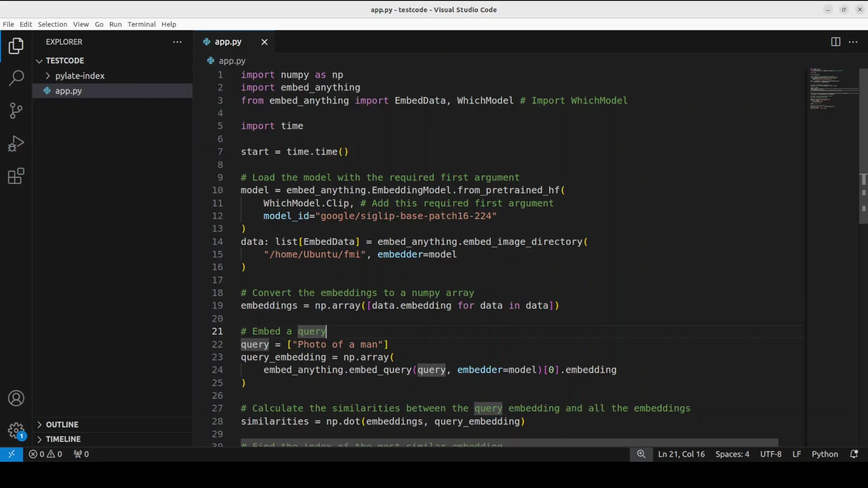Change the Python language mode
This screenshot has height=488, width=868.
click(x=825, y=454)
